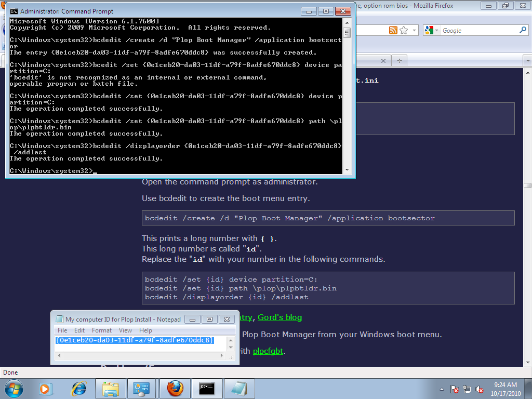Open Notepad Edit menu
532x399 pixels.
79,330
